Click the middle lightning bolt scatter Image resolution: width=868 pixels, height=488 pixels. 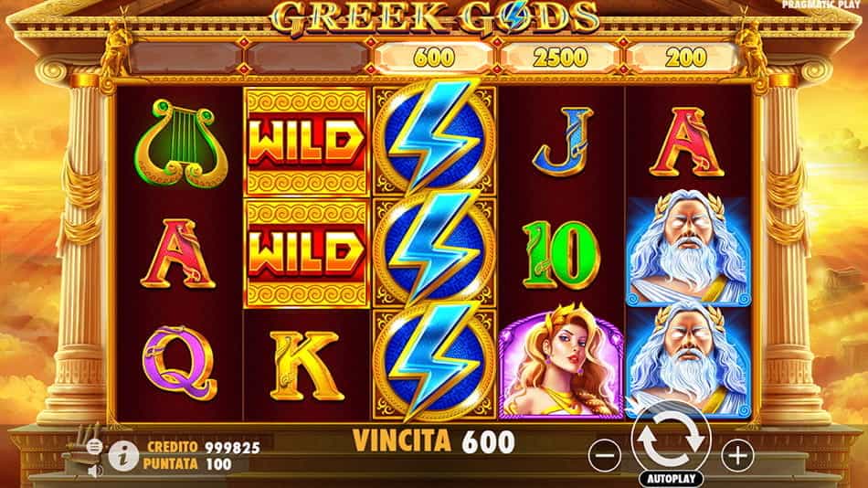click(x=434, y=249)
